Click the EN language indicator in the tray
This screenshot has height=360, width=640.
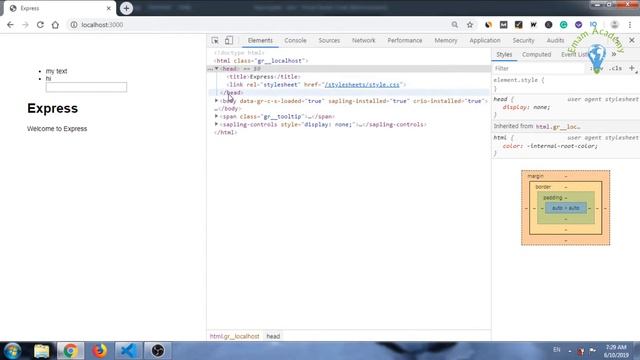pyautogui.click(x=557, y=350)
